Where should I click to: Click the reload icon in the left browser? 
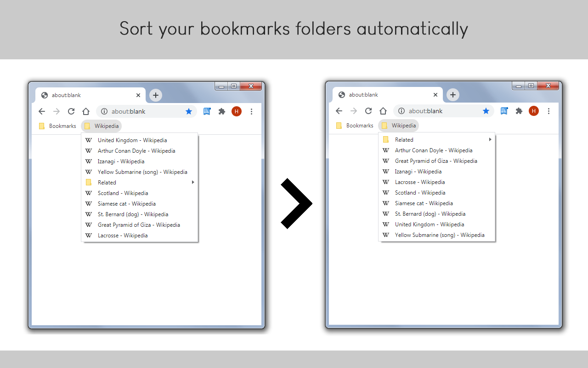(71, 111)
